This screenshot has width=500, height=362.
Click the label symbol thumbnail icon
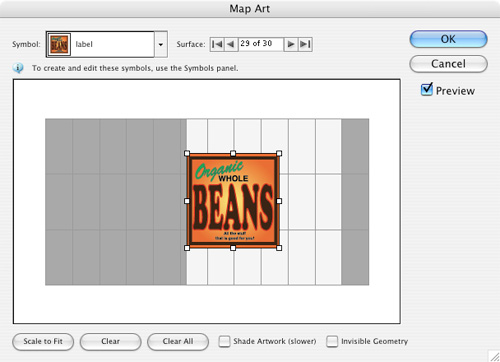59,44
